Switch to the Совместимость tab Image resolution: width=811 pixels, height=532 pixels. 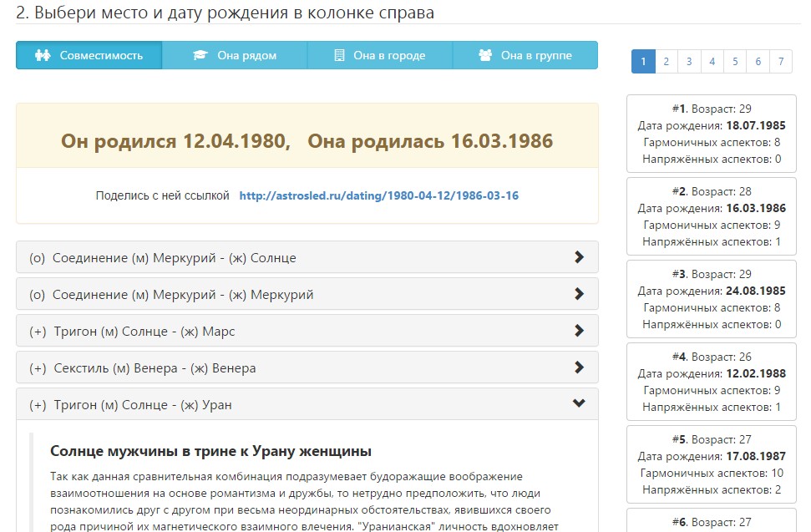[89, 55]
